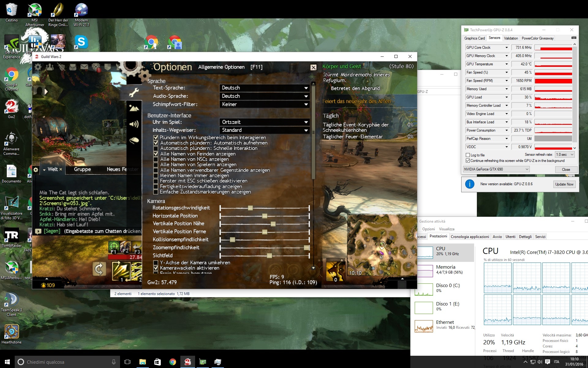Screen dimensions: 588x368
Task: Select the graphics options mountain icon
Action: point(134,108)
